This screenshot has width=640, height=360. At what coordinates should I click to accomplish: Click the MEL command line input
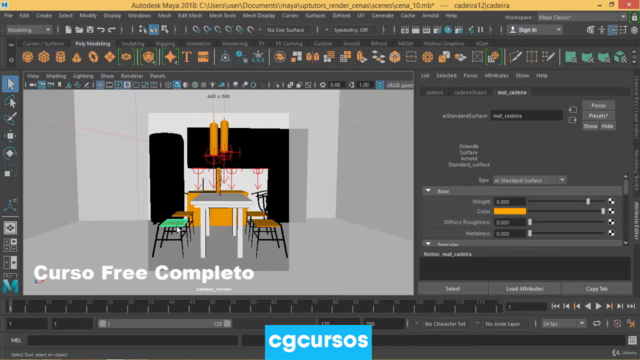pyautogui.click(x=133, y=340)
